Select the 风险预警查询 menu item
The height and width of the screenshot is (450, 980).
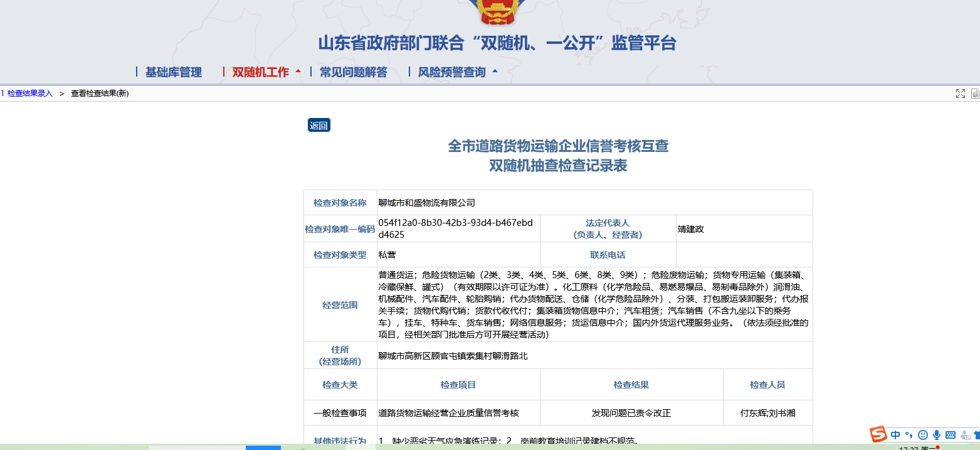coord(451,72)
